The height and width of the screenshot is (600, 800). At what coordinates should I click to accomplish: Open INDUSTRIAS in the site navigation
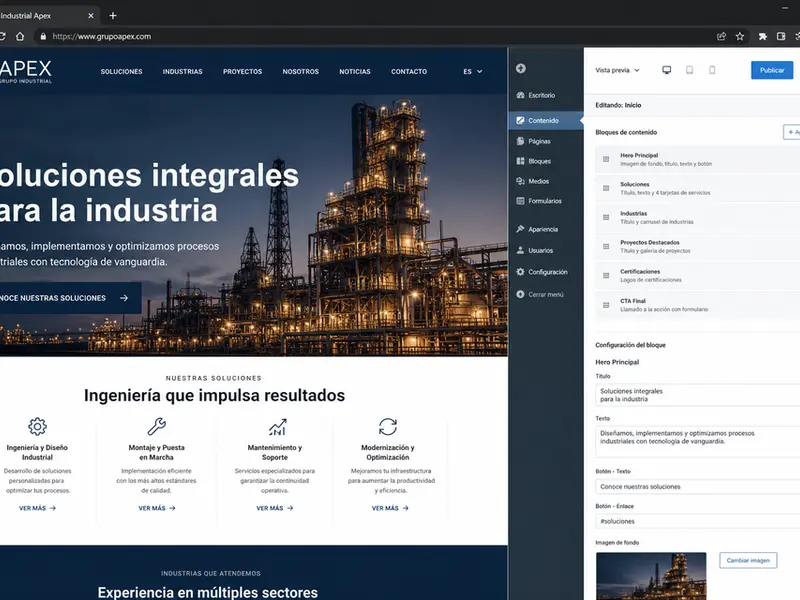pyautogui.click(x=183, y=71)
